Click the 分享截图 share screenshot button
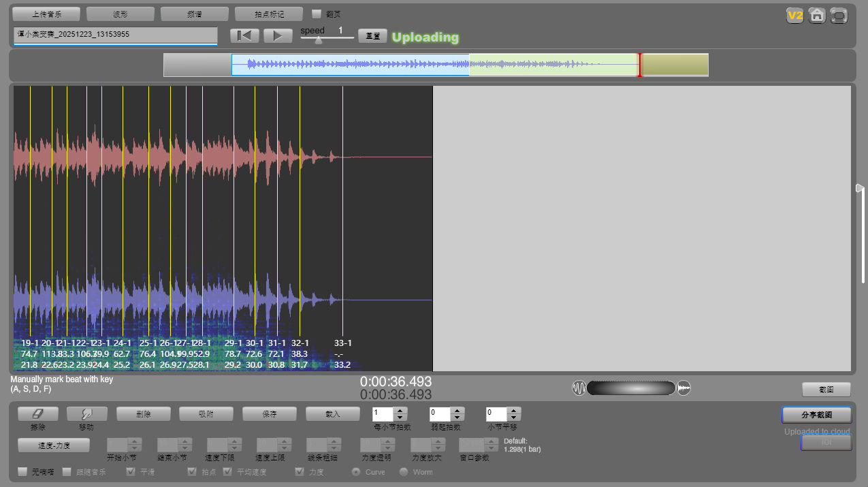The image size is (868, 487). coord(816,414)
